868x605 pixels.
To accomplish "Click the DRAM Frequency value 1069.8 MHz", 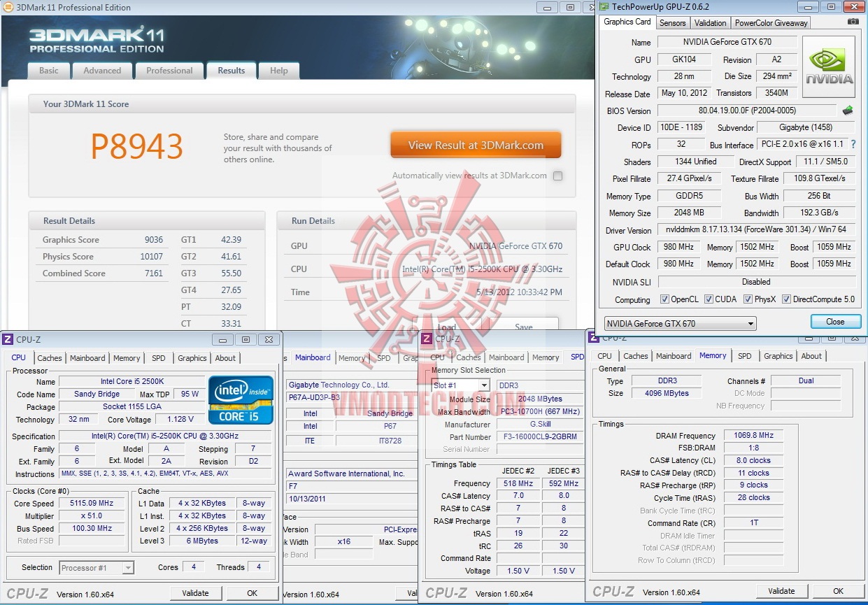I will point(753,436).
